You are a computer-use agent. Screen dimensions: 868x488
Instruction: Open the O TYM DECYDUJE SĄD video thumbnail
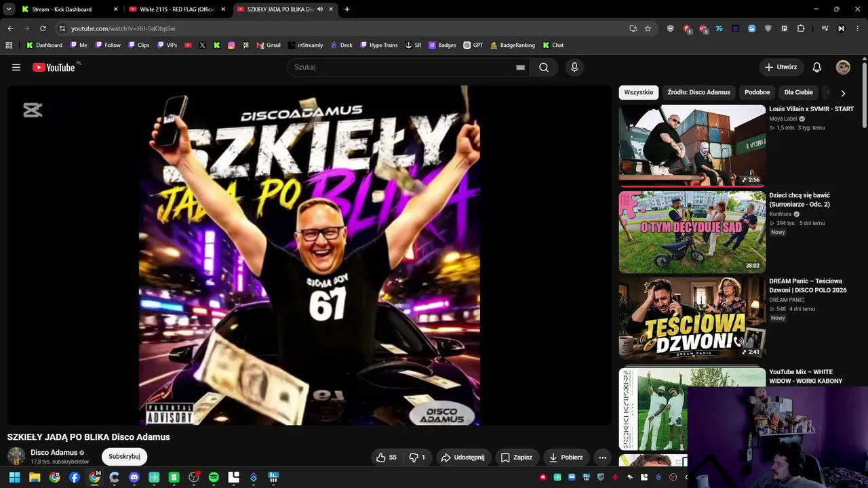pos(692,232)
